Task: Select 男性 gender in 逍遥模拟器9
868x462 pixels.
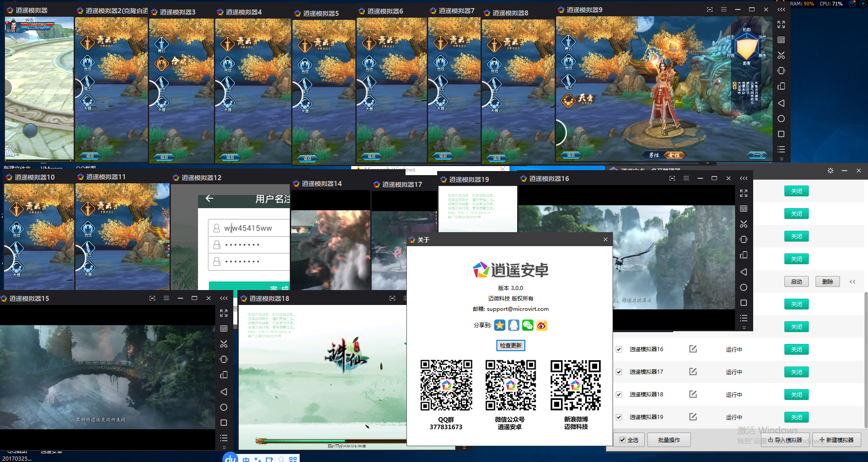Action: coord(654,155)
